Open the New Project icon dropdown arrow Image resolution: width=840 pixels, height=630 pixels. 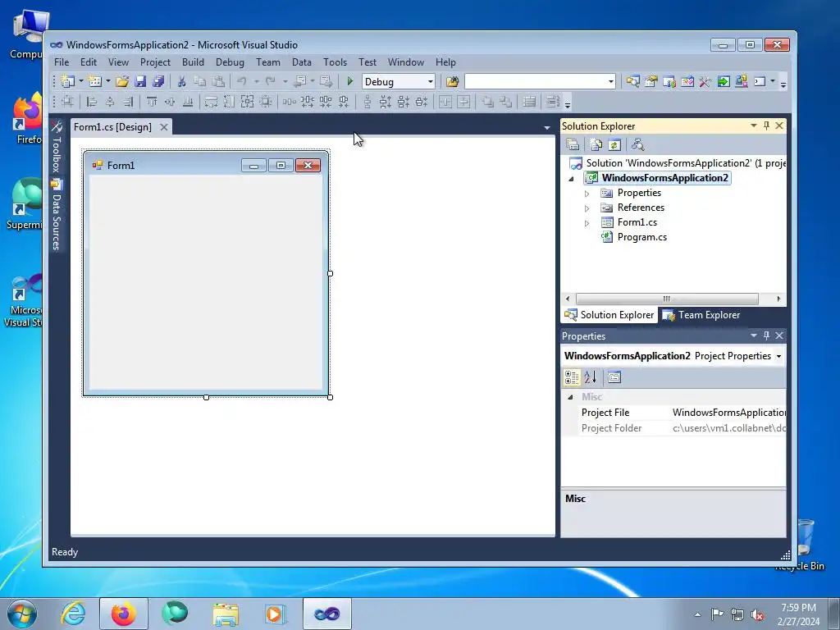coord(81,81)
